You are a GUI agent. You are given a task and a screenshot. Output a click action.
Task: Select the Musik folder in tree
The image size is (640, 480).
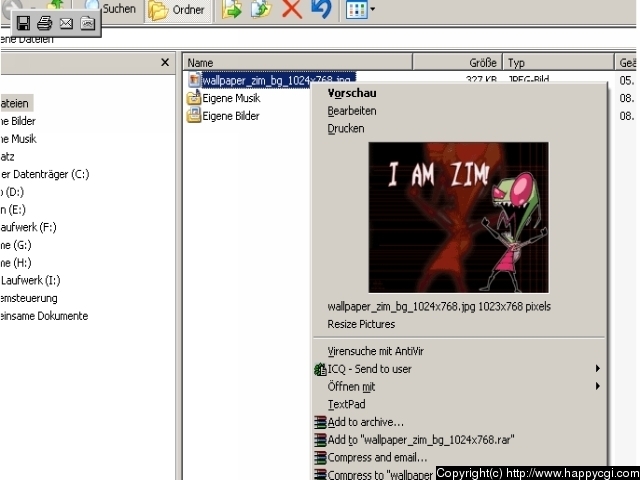[x=18, y=139]
